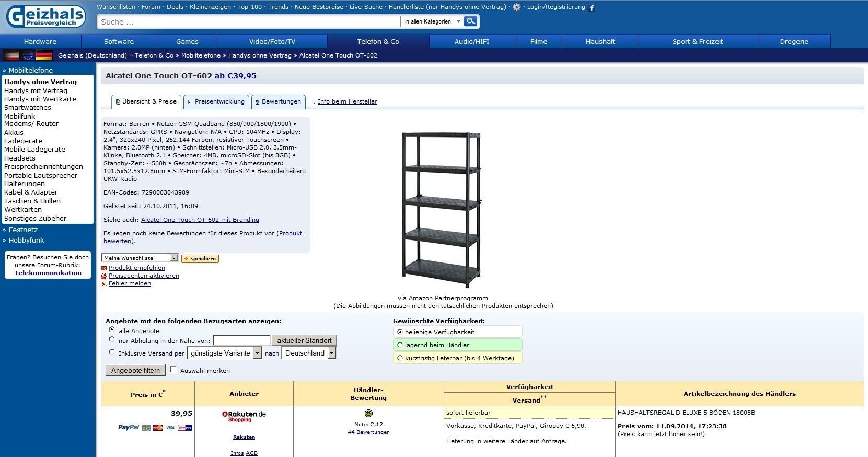Viewport: 868px width, 457px height.
Task: Open the 'günstigste Variante' shipping dropdown
Action: pyautogui.click(x=224, y=353)
